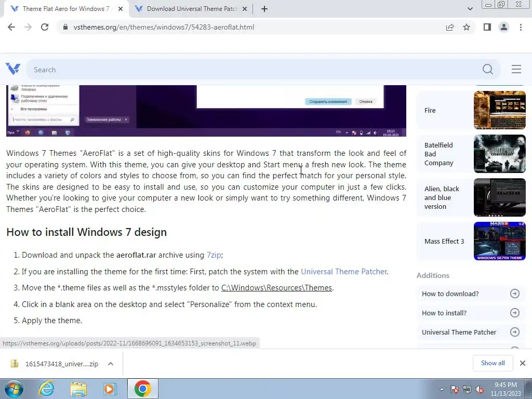Open a new browser tab
Viewport: 532px width, 399px height.
(x=264, y=9)
